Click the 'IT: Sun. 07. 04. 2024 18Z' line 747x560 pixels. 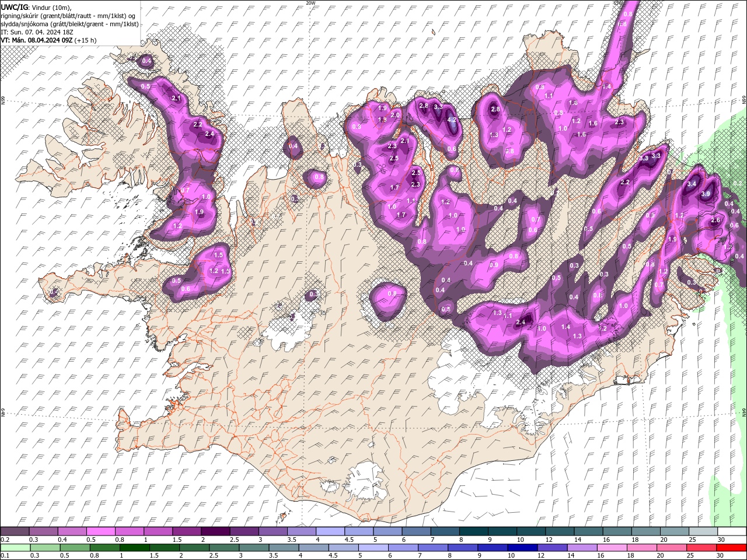tap(37, 32)
